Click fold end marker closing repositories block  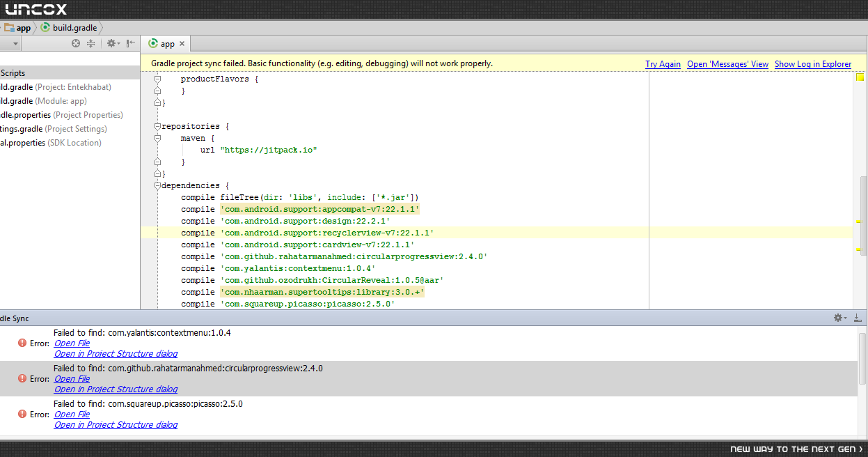pos(157,174)
